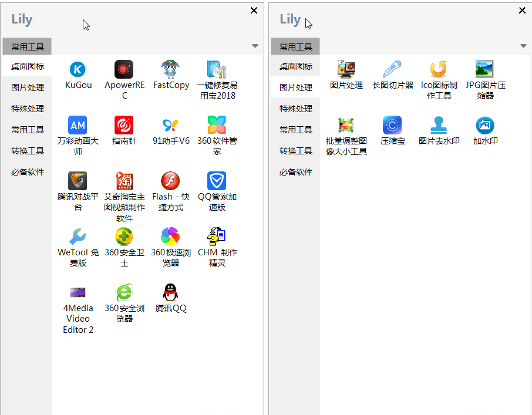Launch 腾讯对战平台 icon
This screenshot has height=415, width=532.
[78, 181]
